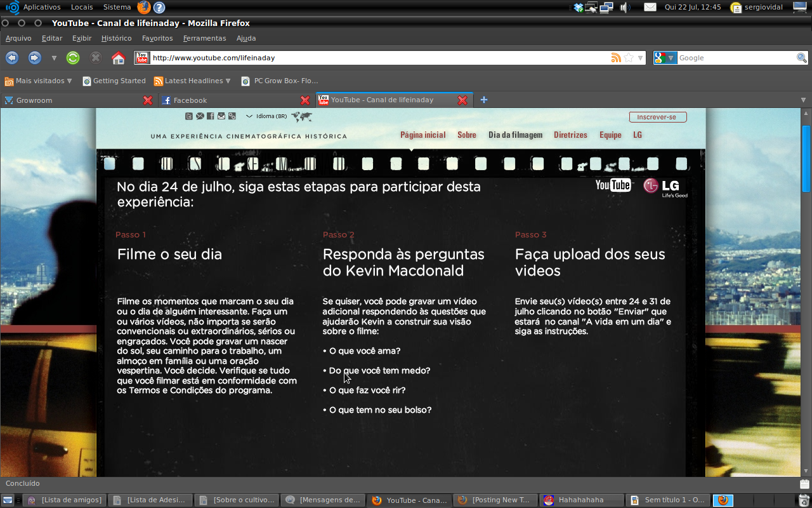
Task: Open the help icon in the top panel
Action: (x=159, y=8)
